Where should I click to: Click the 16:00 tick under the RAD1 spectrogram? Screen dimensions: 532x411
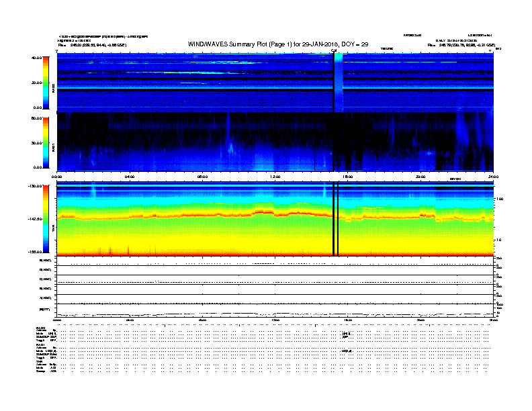tap(348, 177)
